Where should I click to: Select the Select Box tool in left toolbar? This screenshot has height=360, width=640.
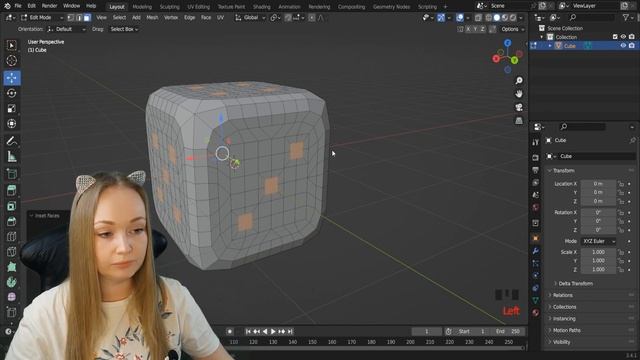(x=11, y=45)
